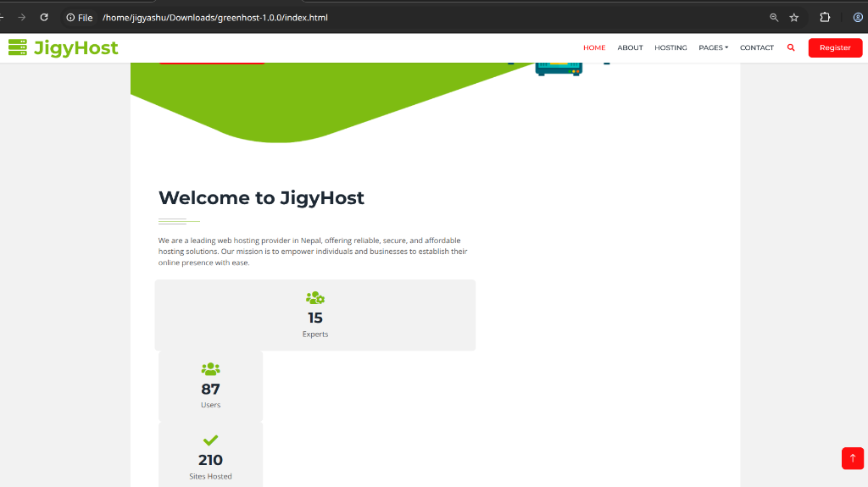Open the browser zoom magnifier icon

click(x=774, y=17)
